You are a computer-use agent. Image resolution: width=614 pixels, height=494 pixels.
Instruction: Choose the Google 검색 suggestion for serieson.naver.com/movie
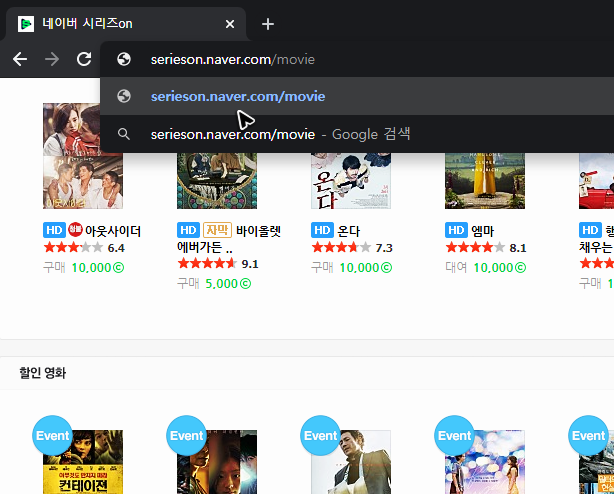click(357, 134)
